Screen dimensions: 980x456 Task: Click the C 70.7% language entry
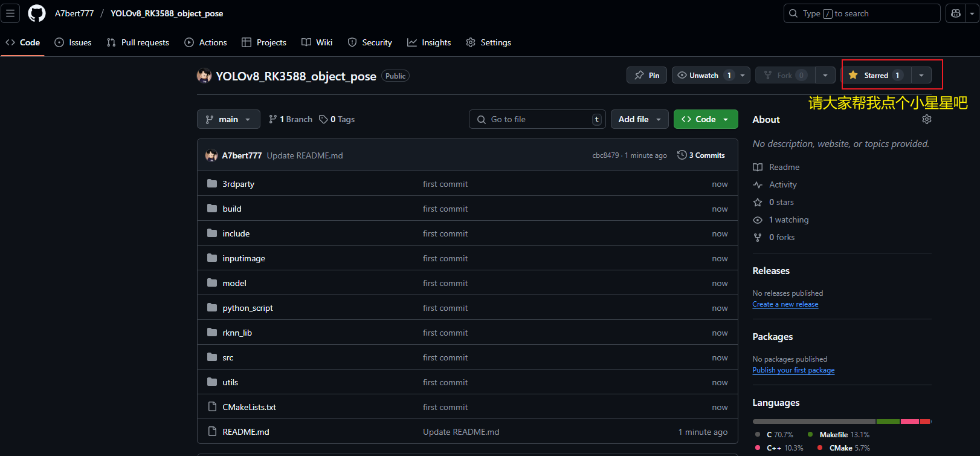(x=774, y=434)
